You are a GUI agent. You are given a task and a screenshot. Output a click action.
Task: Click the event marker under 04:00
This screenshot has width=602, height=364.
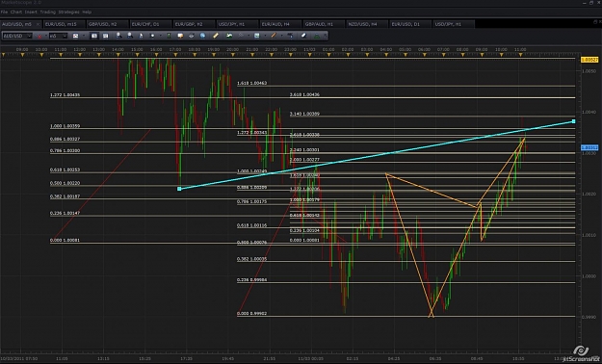click(386, 55)
